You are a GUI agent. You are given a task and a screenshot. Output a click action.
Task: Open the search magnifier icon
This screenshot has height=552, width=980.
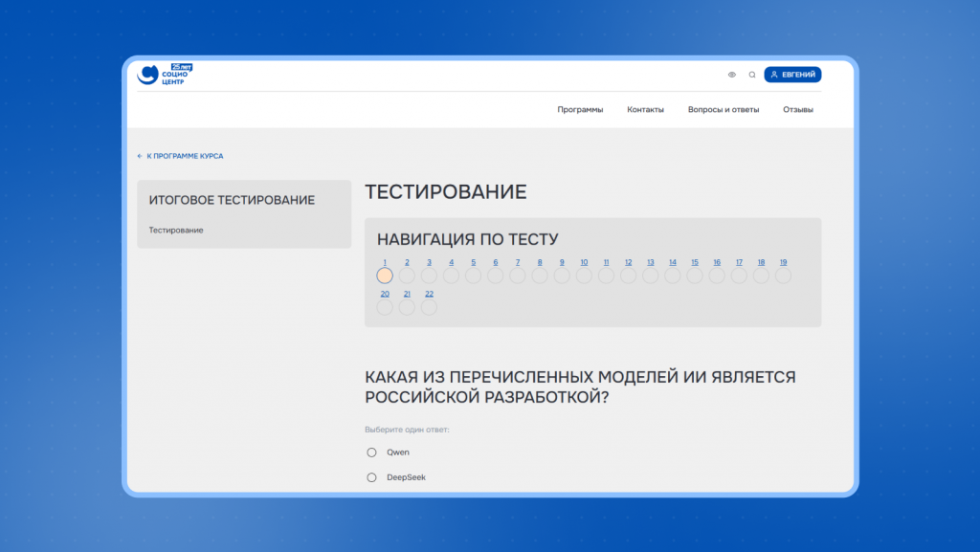coord(752,75)
